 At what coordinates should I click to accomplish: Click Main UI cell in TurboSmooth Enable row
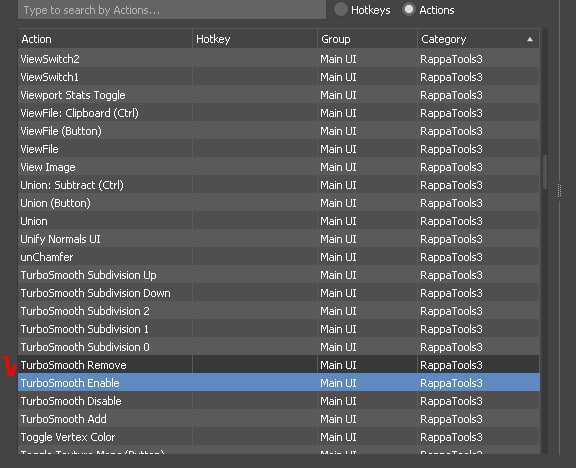367,383
